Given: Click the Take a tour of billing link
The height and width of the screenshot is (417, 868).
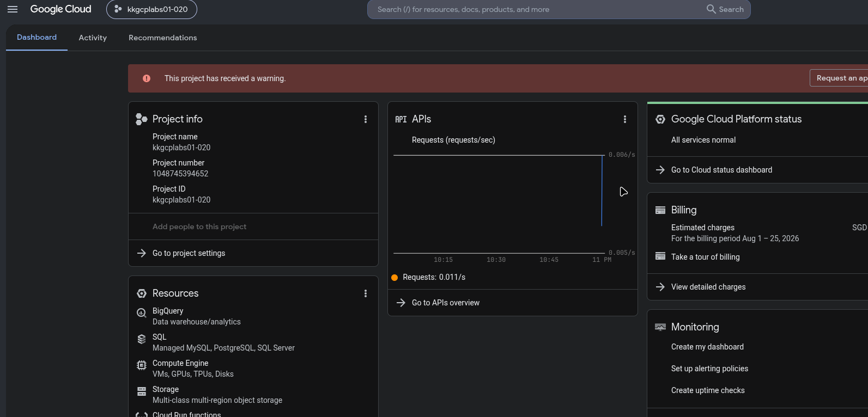Looking at the screenshot, I should (706, 257).
